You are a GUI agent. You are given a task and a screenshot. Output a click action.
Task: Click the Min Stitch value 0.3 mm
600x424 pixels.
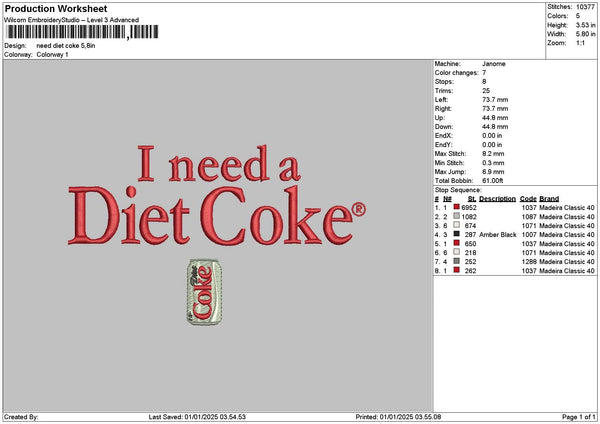click(493, 163)
